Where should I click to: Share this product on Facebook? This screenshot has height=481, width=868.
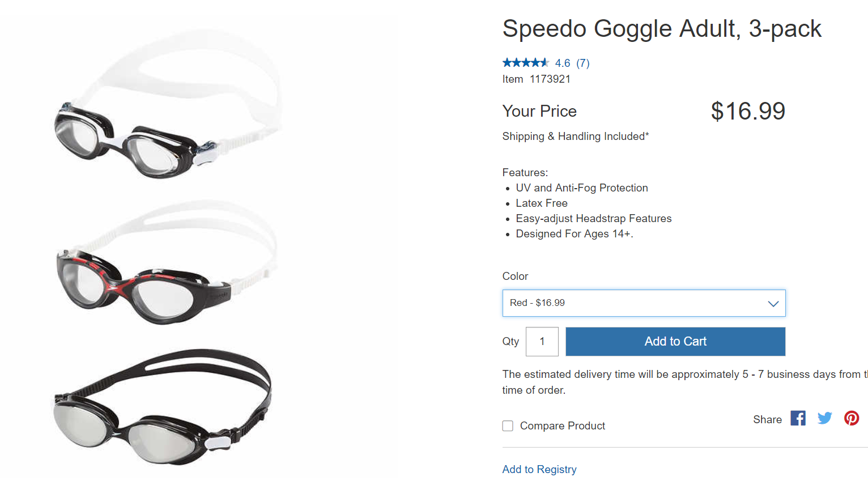pos(798,418)
